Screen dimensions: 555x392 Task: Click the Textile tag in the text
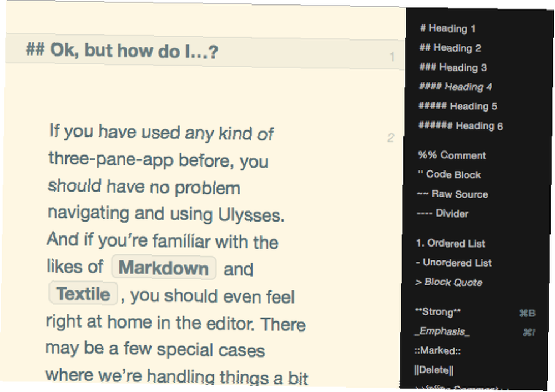tap(83, 294)
